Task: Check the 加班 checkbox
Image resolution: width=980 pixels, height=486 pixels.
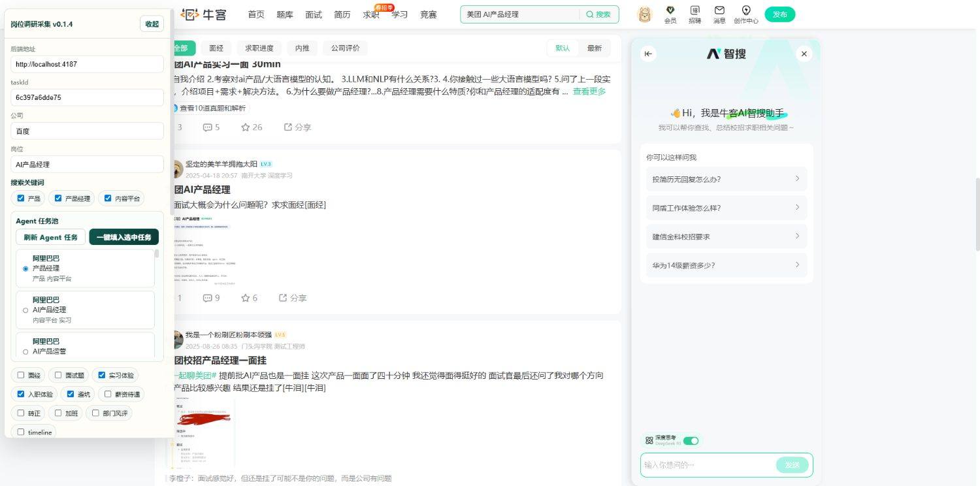Action: (x=58, y=413)
